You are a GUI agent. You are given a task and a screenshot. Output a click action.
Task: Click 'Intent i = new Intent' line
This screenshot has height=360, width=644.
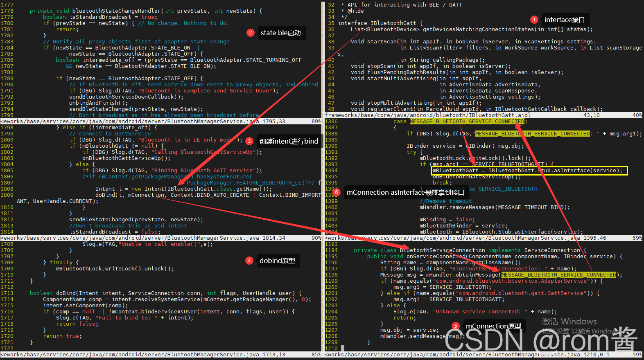(x=183, y=189)
